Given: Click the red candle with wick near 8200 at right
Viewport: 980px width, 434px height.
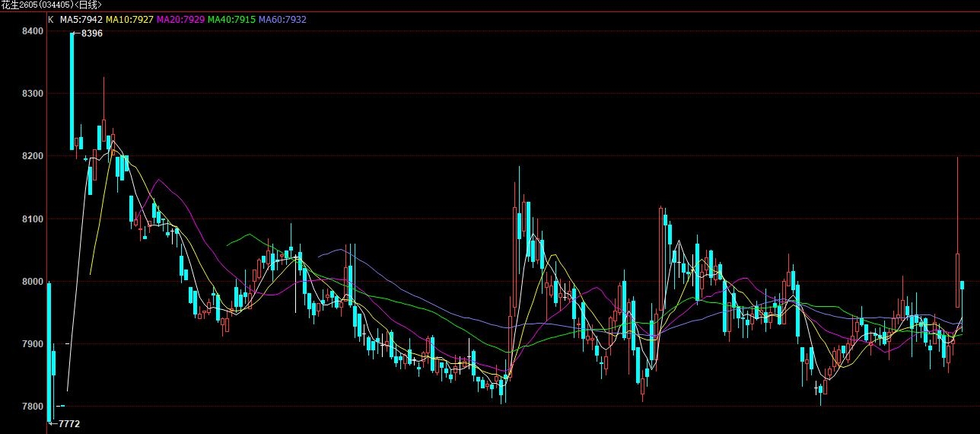Looking at the screenshot, I should click(x=957, y=280).
